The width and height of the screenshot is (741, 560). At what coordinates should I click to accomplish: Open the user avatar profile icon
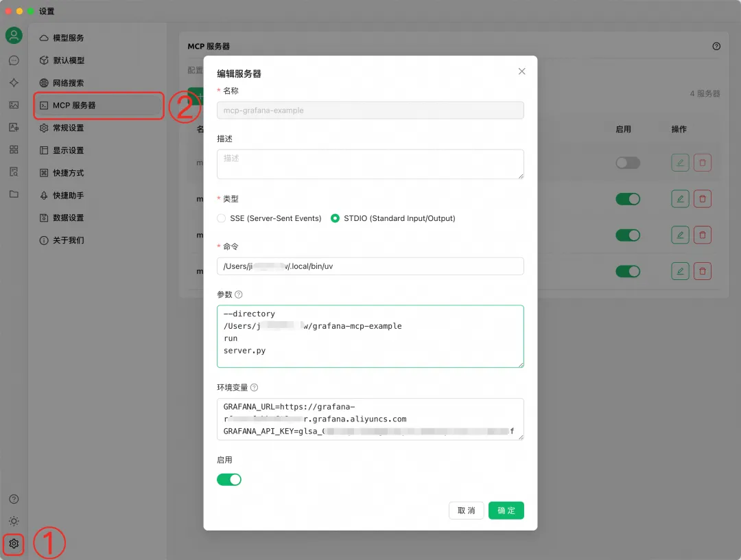tap(14, 36)
